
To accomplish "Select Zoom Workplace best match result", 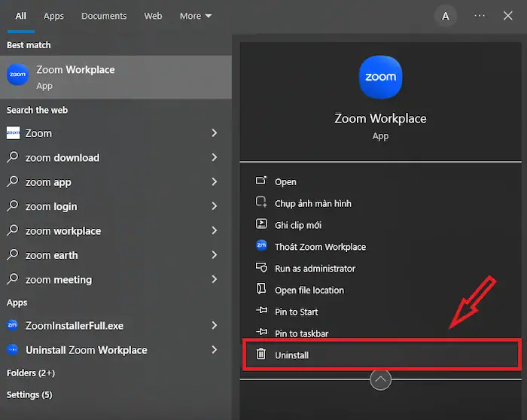I will (x=116, y=77).
